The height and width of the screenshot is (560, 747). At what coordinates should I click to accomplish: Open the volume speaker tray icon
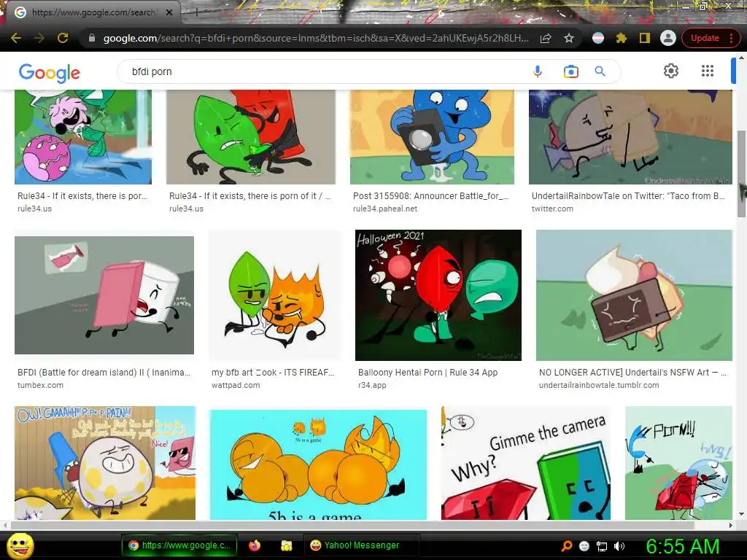click(x=619, y=546)
